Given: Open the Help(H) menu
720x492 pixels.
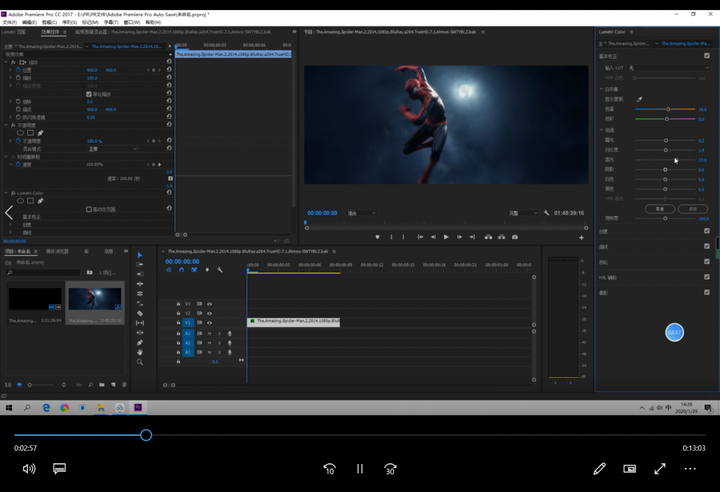Looking at the screenshot, I should (153, 22).
